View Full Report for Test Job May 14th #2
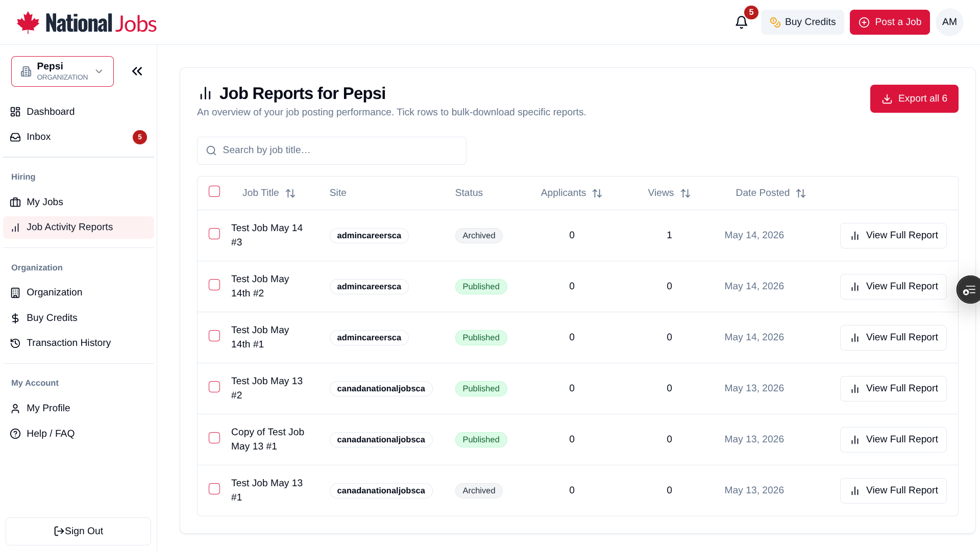The height and width of the screenshot is (551, 980). [x=893, y=287]
